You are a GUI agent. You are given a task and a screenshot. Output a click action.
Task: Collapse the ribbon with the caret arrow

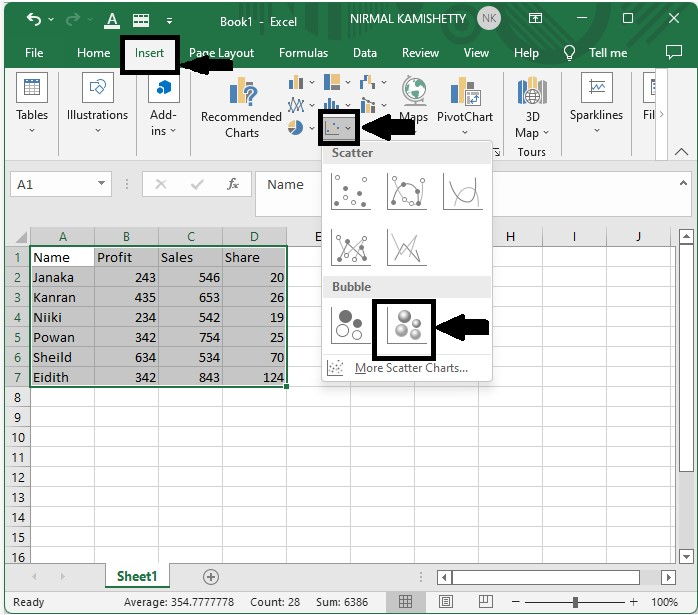[x=681, y=152]
